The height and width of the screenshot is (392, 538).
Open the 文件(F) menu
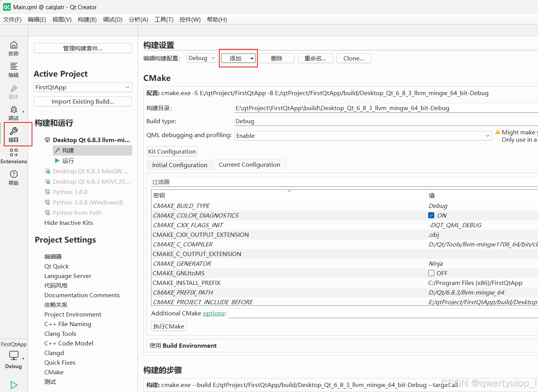pos(12,19)
